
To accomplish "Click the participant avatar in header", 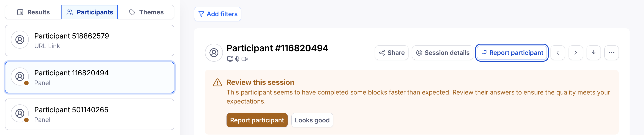I will [x=214, y=53].
